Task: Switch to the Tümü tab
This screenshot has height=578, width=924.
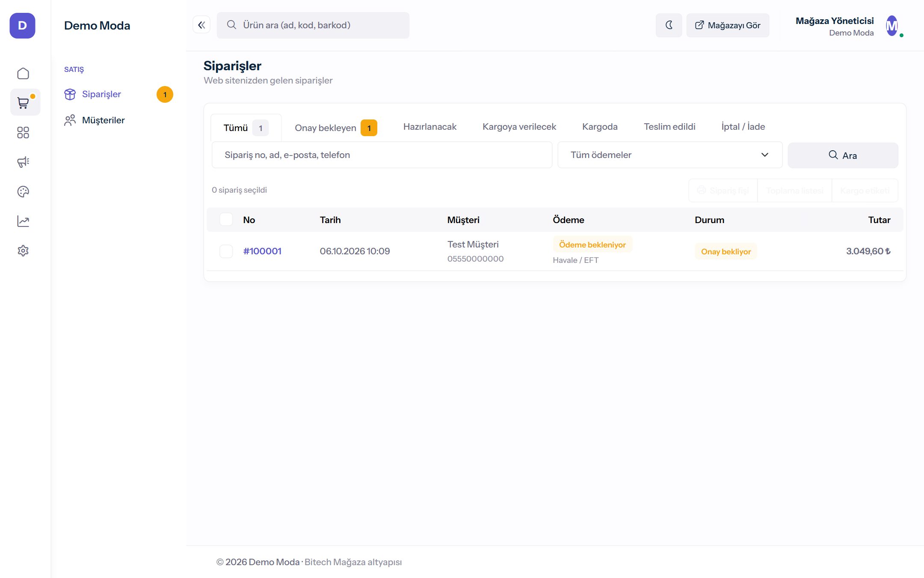Action: click(x=246, y=128)
